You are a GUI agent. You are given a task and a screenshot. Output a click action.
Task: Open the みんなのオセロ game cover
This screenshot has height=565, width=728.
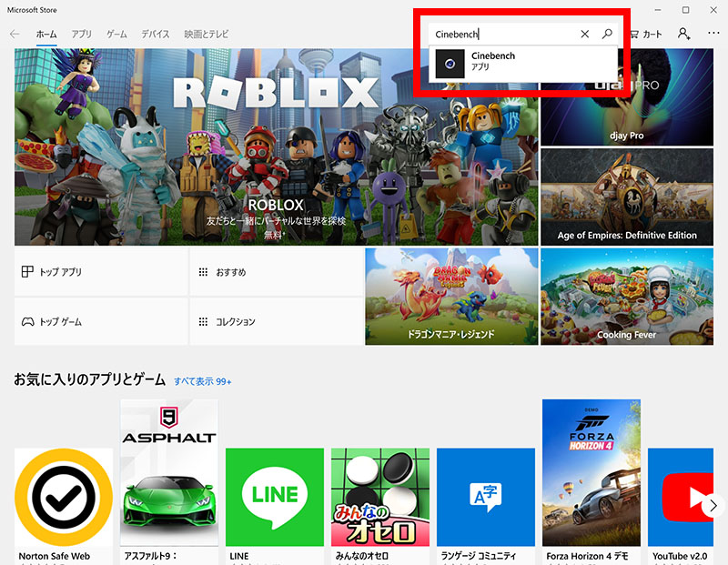coord(380,497)
